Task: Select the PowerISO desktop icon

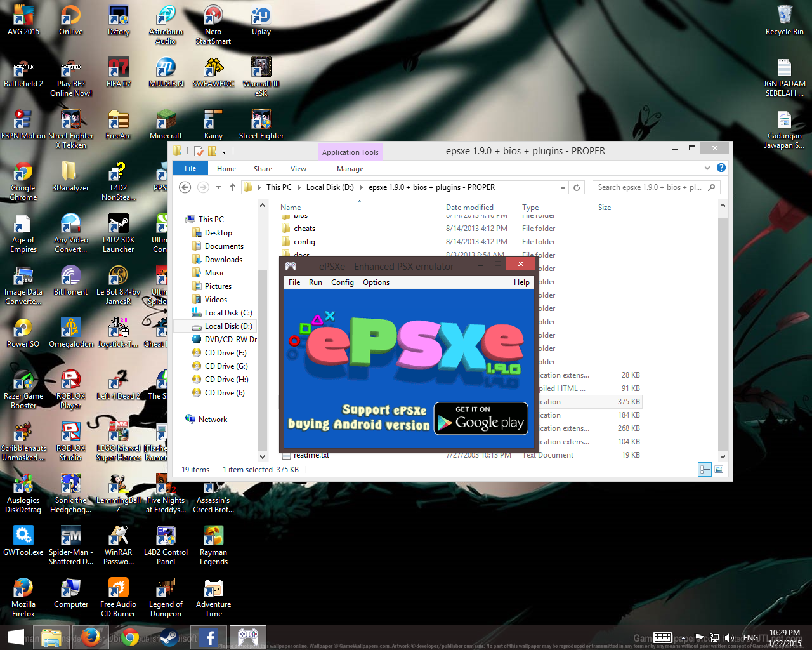Action: [x=23, y=332]
